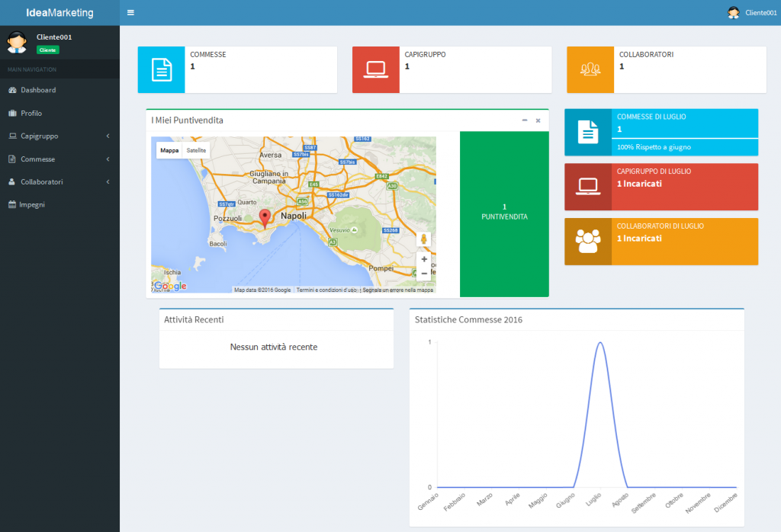Open the Impegni menu item
The height and width of the screenshot is (532, 781).
pos(59,204)
